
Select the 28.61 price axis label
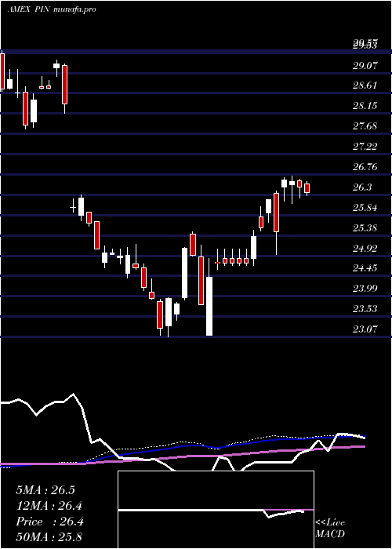tap(365, 85)
